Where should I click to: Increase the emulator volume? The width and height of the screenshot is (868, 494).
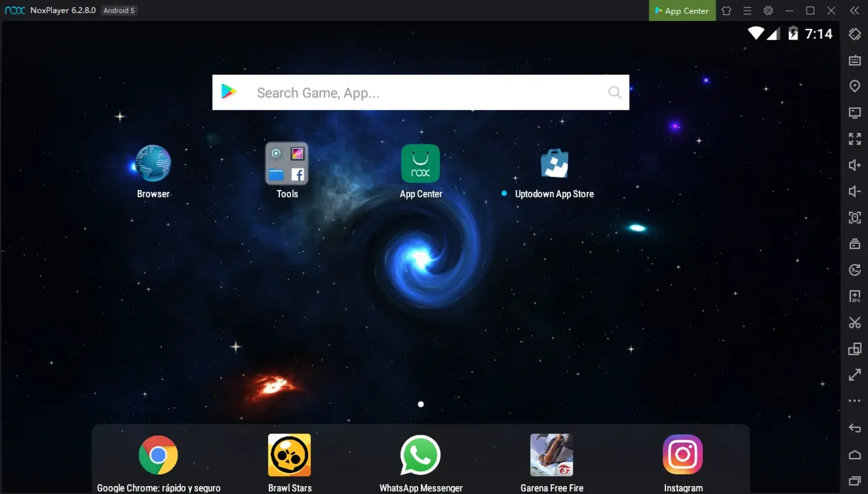(854, 165)
